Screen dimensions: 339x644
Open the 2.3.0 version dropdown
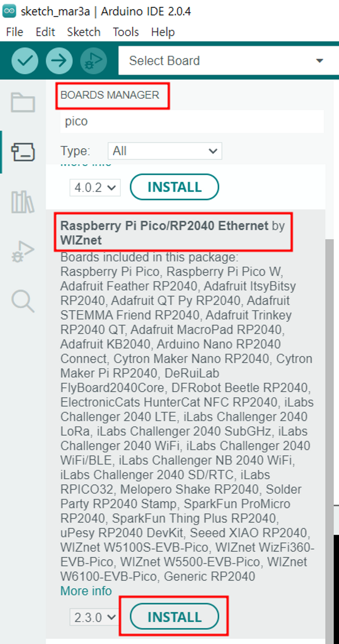94,617
